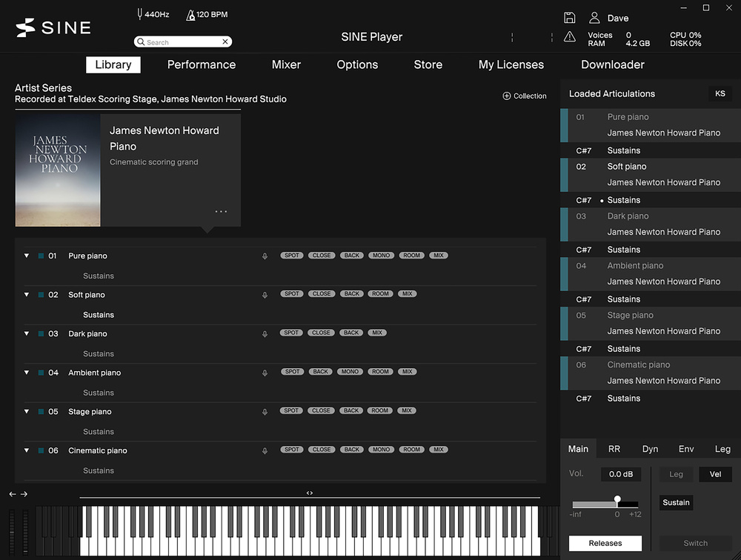Collapse the 01 Pure piano instrument

(x=27, y=256)
